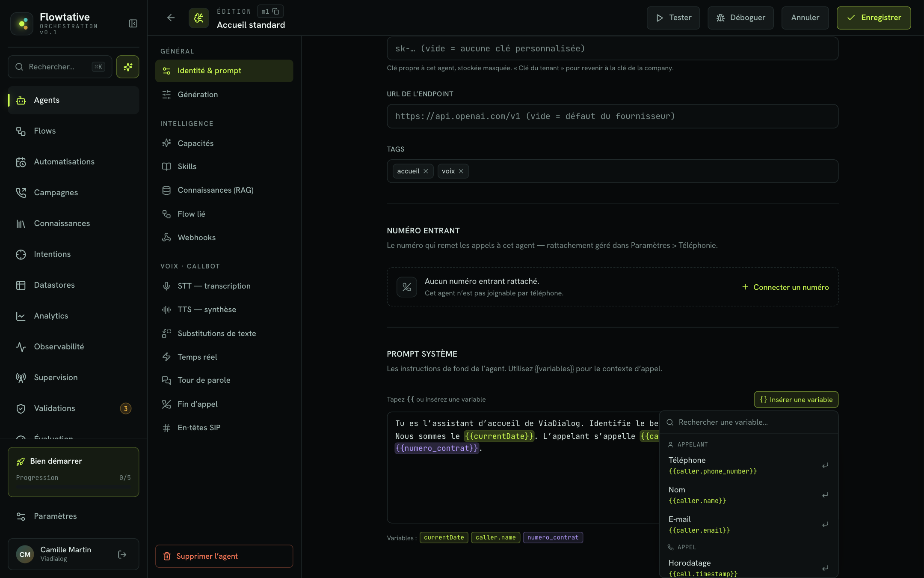
Task: Click Annuler to discard changes
Action: point(805,18)
